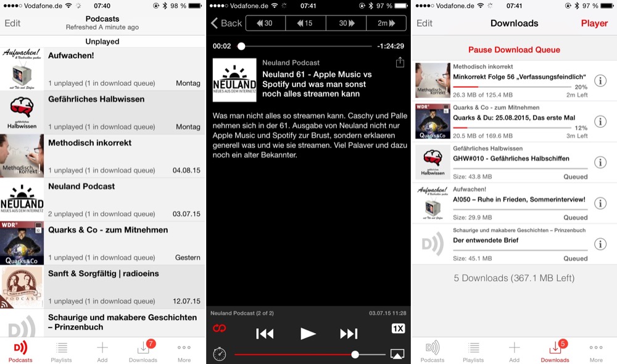617x364 pixels.
Task: Toggle continuous playback loop icon
Action: click(220, 329)
